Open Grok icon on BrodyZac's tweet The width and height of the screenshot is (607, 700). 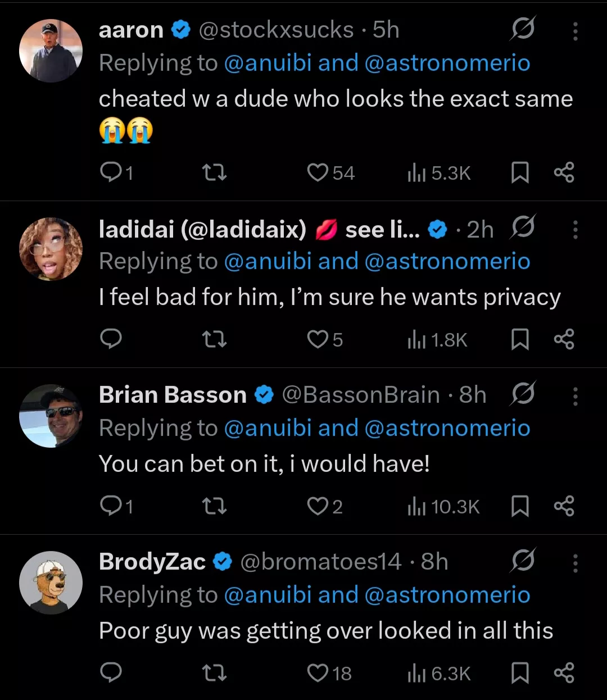click(523, 560)
